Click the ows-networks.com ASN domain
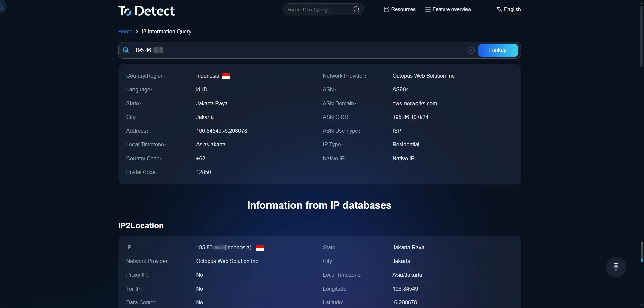This screenshot has width=644, height=308. (x=415, y=103)
